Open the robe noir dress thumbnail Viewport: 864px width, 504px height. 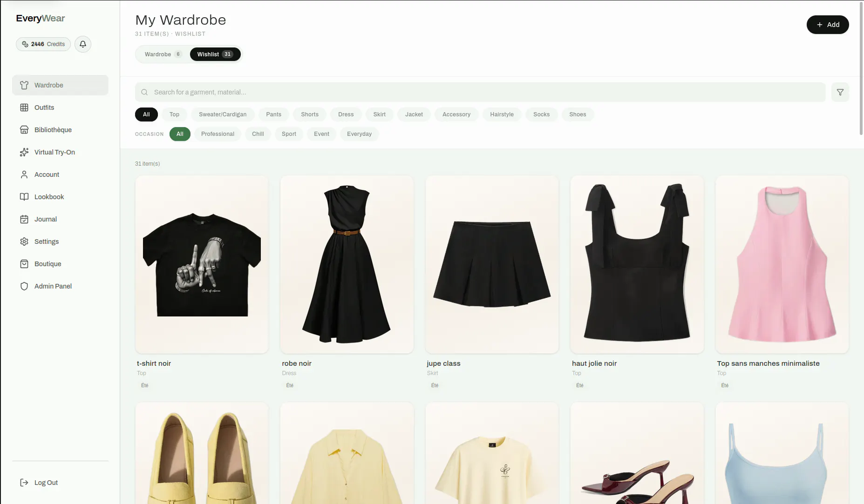pos(347,264)
